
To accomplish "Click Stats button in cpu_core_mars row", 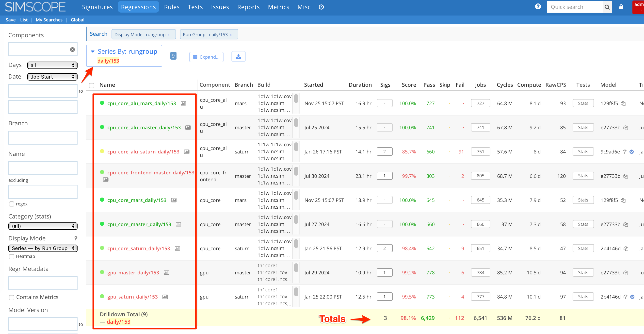I will click(583, 200).
